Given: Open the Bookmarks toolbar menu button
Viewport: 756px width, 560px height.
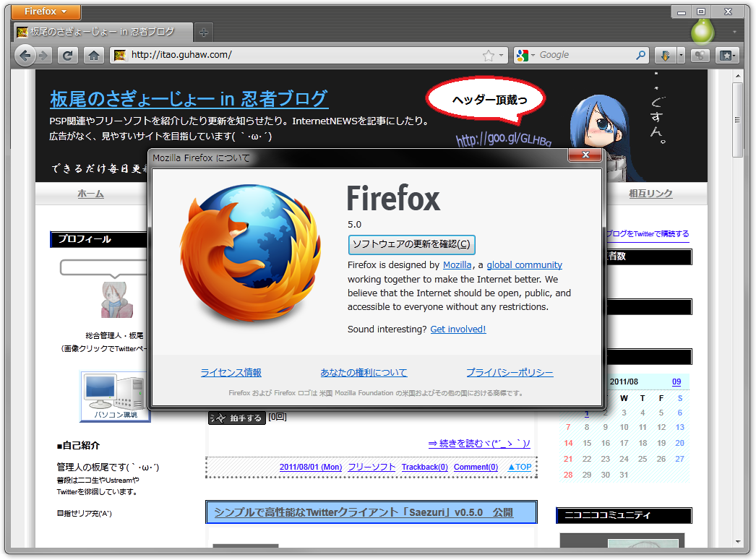Looking at the screenshot, I should point(726,56).
